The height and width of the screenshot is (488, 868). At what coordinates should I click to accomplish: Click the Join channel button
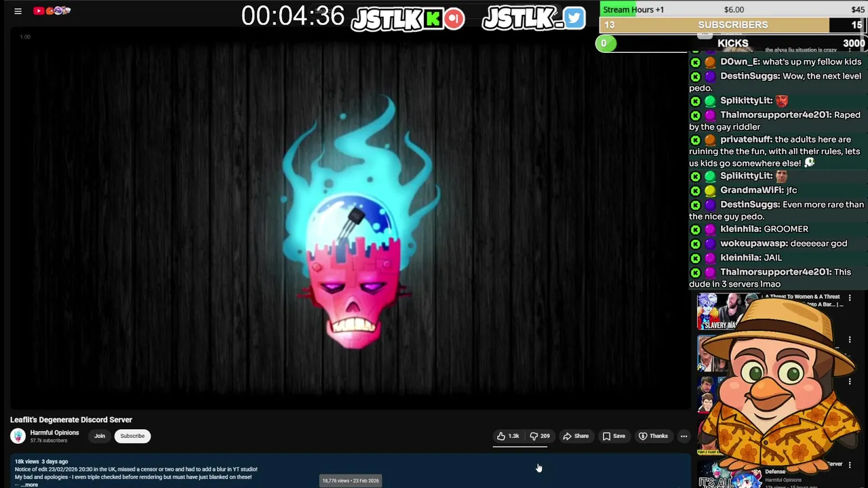100,436
